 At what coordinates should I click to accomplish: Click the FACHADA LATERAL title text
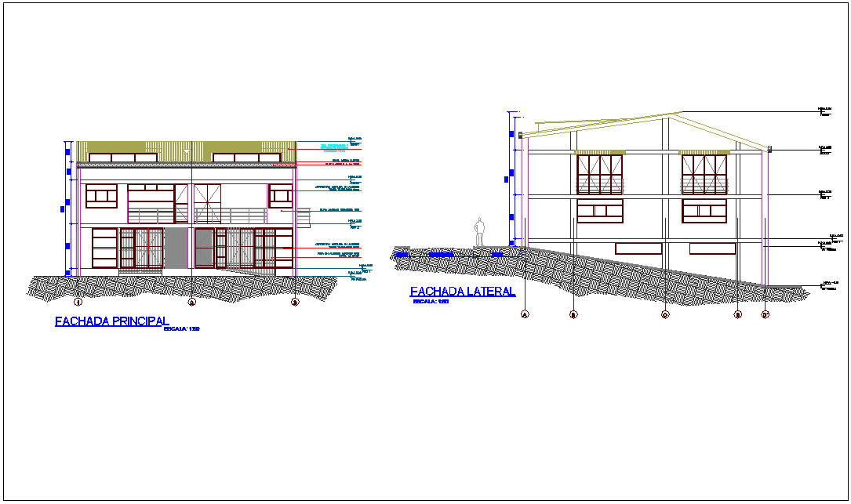[x=461, y=292]
